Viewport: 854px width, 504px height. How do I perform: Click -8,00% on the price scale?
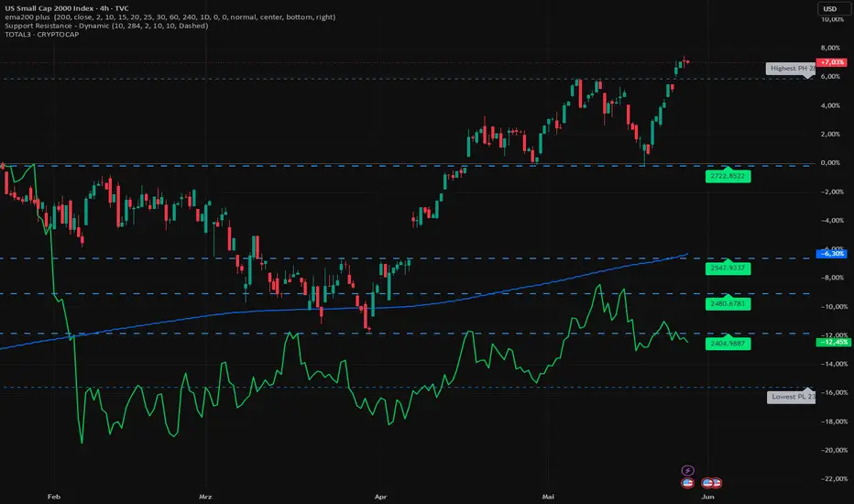click(832, 278)
